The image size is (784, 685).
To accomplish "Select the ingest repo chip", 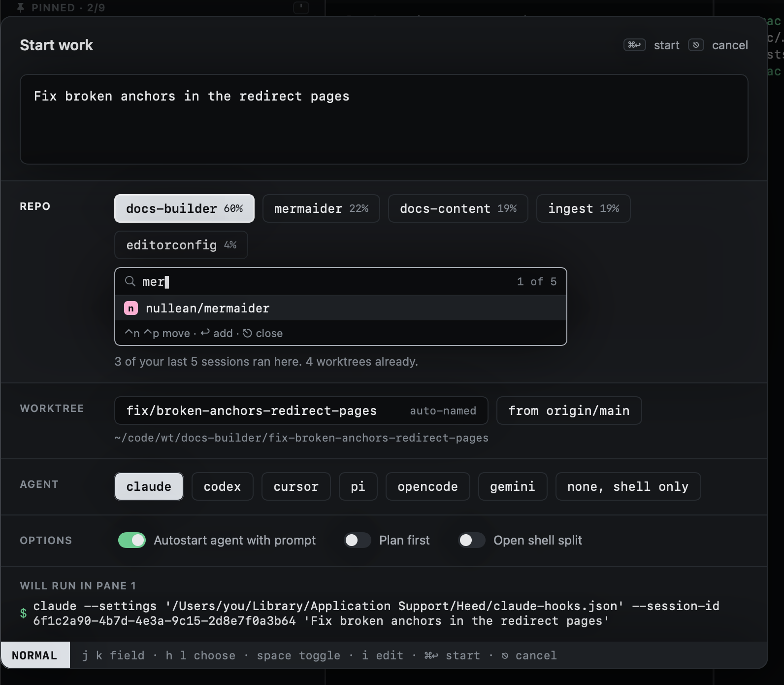I will 584,208.
